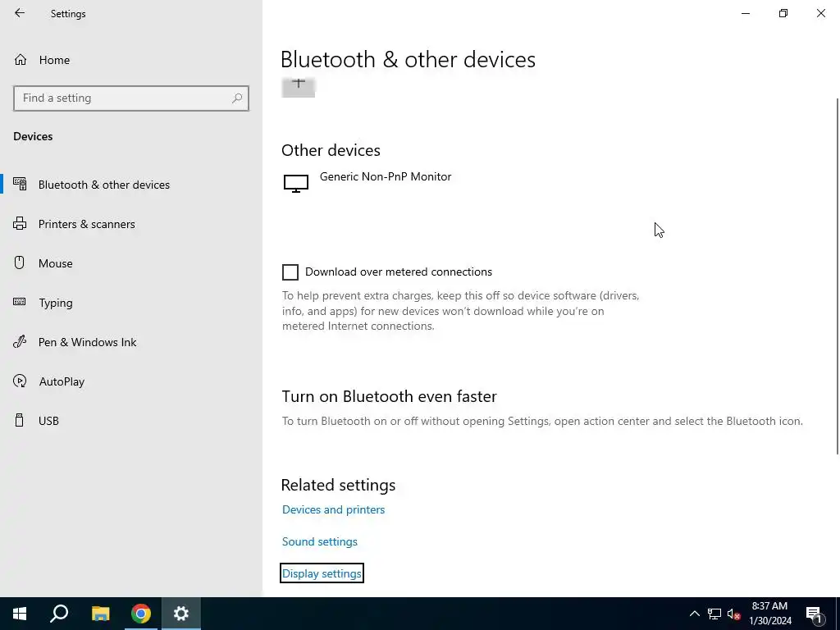Open Display settings link
The width and height of the screenshot is (840, 630).
click(x=322, y=573)
